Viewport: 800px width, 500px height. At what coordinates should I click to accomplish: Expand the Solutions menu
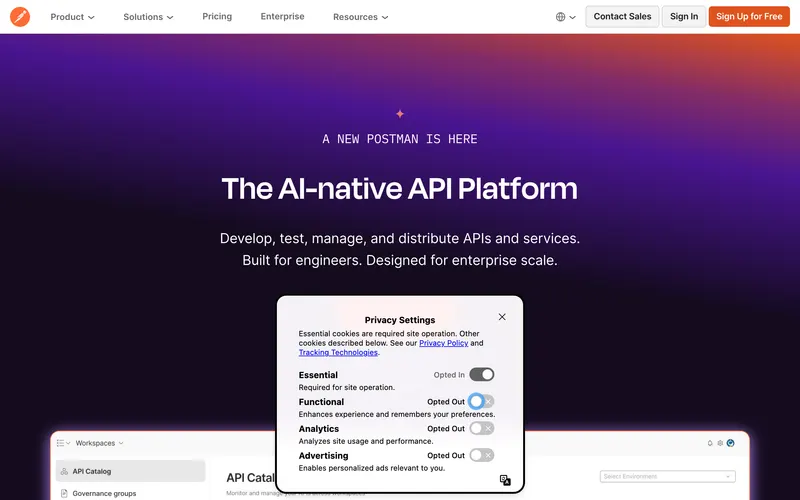pyautogui.click(x=148, y=17)
